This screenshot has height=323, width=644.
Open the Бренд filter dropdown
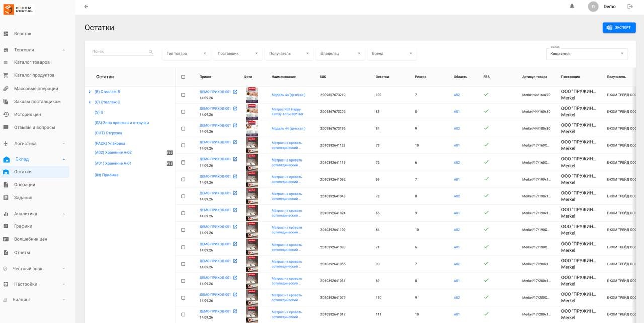(392, 53)
